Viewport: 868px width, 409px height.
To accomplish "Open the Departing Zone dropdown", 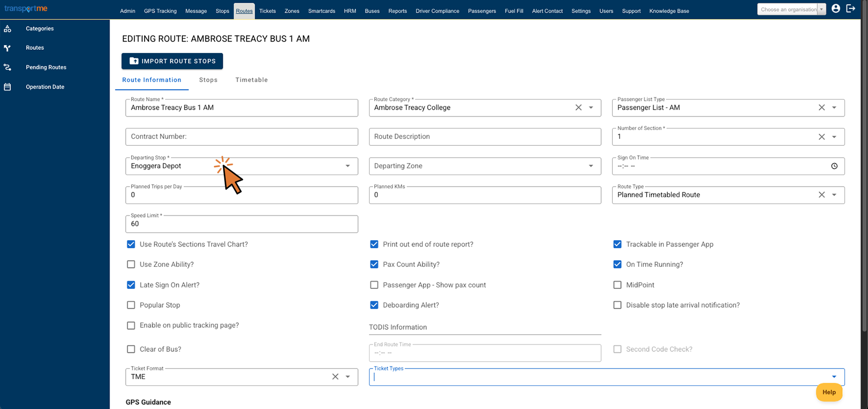I will 485,166.
